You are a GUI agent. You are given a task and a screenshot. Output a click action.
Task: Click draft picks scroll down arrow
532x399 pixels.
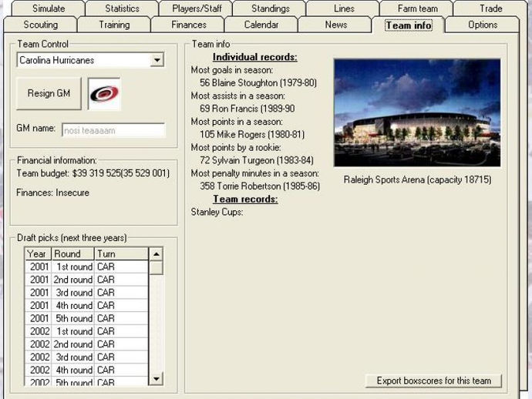[x=156, y=378]
